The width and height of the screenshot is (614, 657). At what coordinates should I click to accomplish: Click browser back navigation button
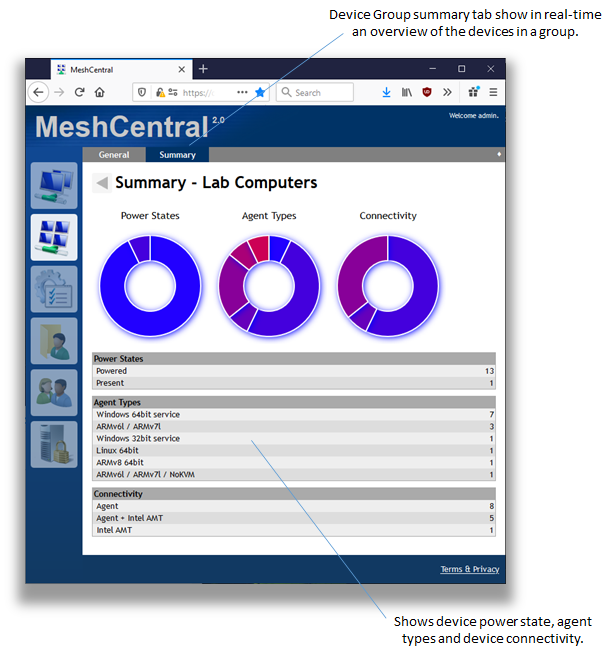click(39, 92)
